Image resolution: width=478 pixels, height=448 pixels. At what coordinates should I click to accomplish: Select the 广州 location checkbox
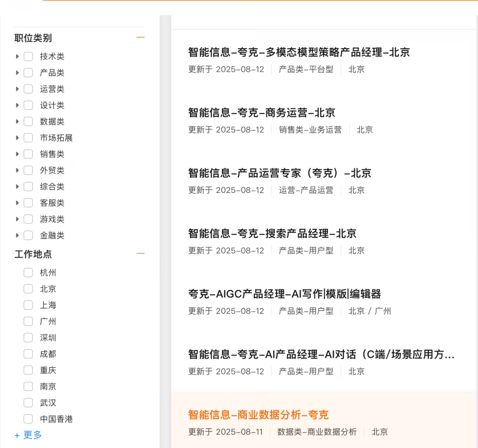(28, 322)
